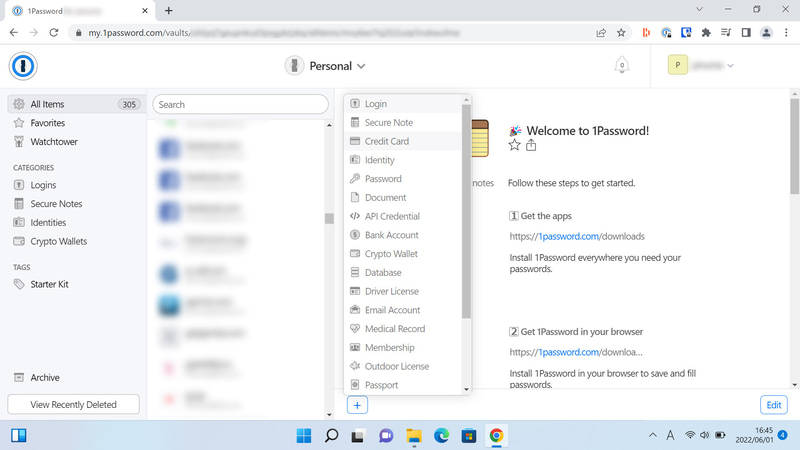Select Login from the new item menu
The image size is (800, 450).
(403, 104)
